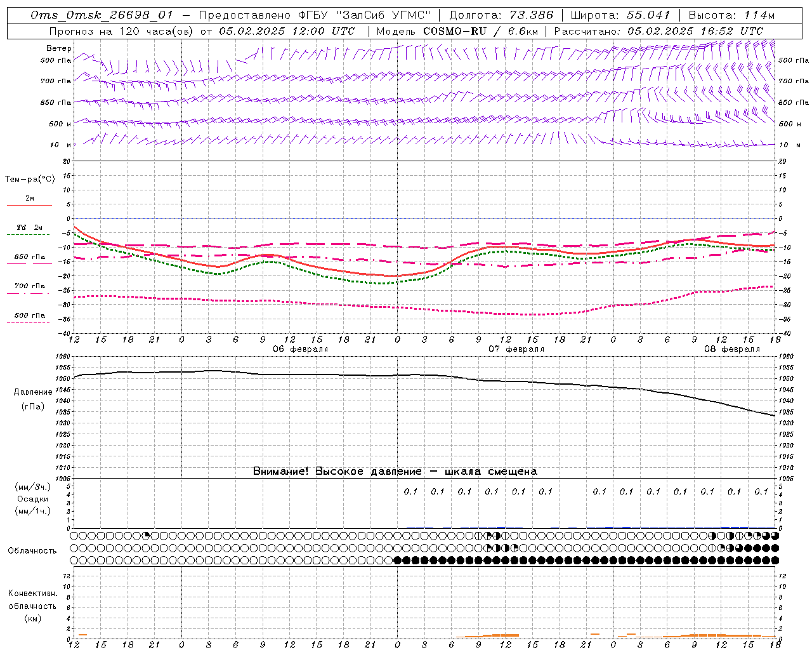Click the (мм/3ч.) precipitation unit label
This screenshot has height=650, width=812.
(33, 487)
